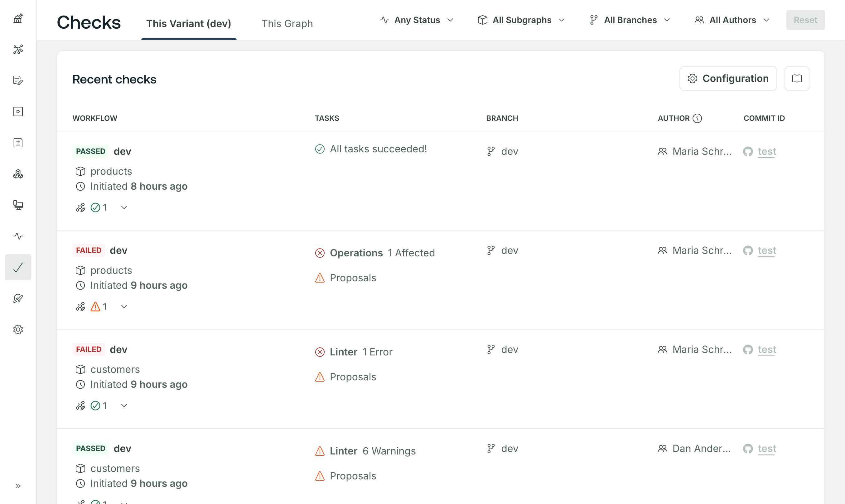845x504 pixels.
Task: Click the settings gear icon in sidebar
Action: [18, 329]
